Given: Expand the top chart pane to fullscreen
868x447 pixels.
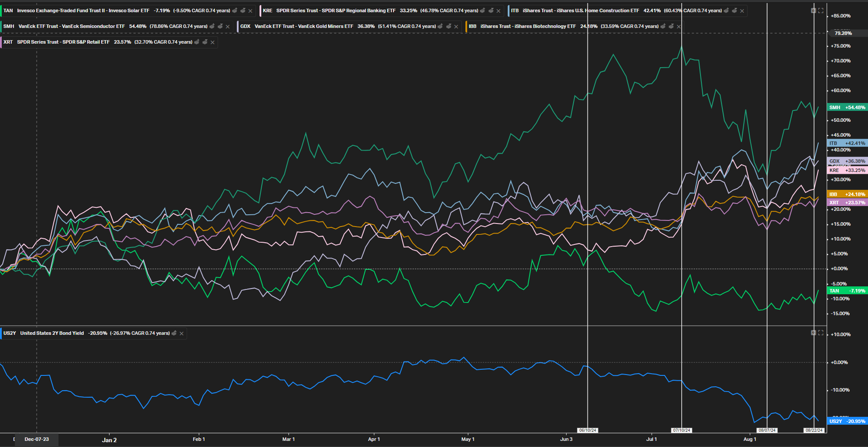Looking at the screenshot, I should [x=820, y=10].
